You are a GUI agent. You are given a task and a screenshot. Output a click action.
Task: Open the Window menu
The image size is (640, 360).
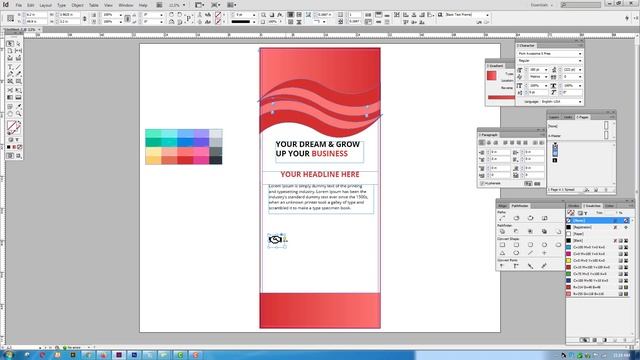(x=126, y=5)
